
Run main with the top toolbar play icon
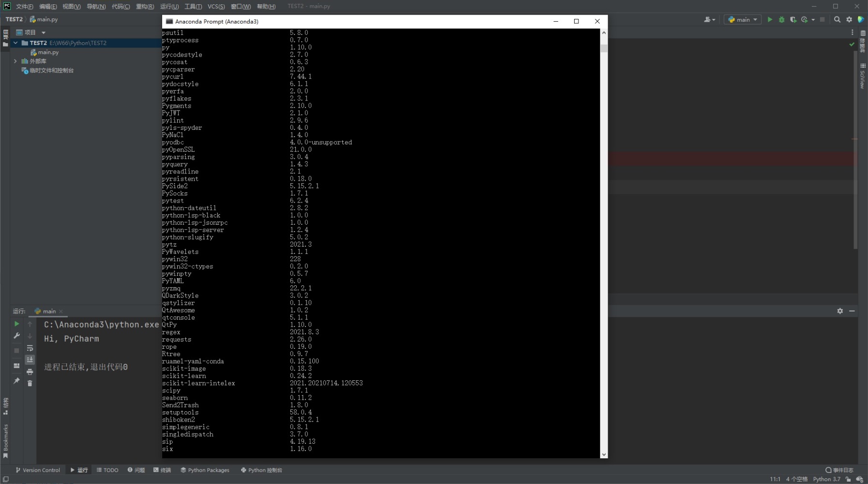point(770,19)
